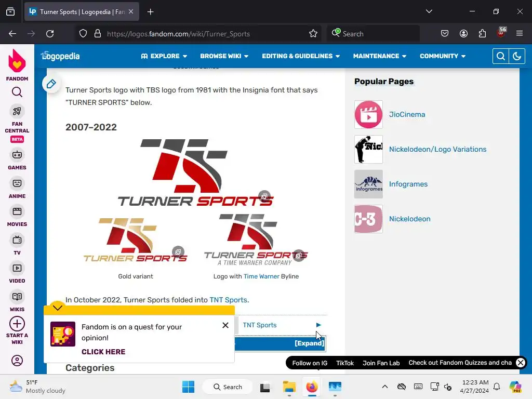This screenshot has width=532, height=399.
Task: Open the Games sidebar icon
Action: [x=17, y=155]
